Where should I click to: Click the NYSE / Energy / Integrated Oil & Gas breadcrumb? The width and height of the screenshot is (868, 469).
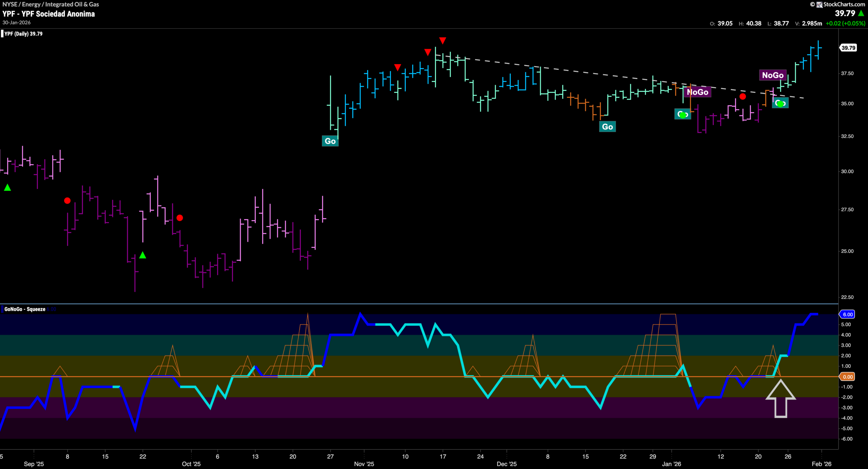[51, 4]
